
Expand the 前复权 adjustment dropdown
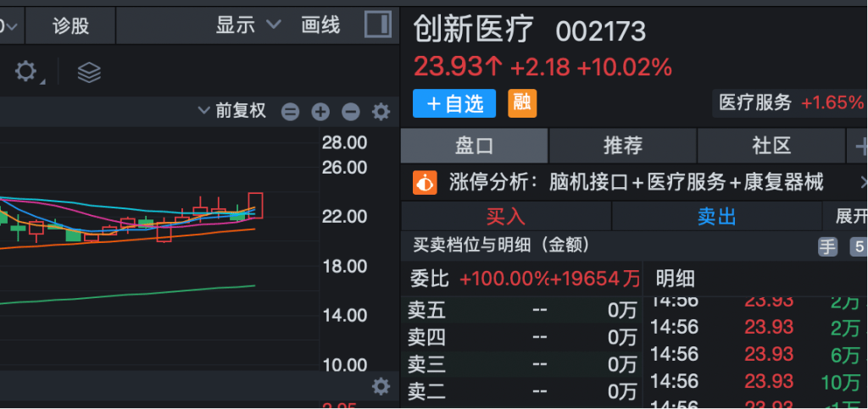(x=232, y=111)
